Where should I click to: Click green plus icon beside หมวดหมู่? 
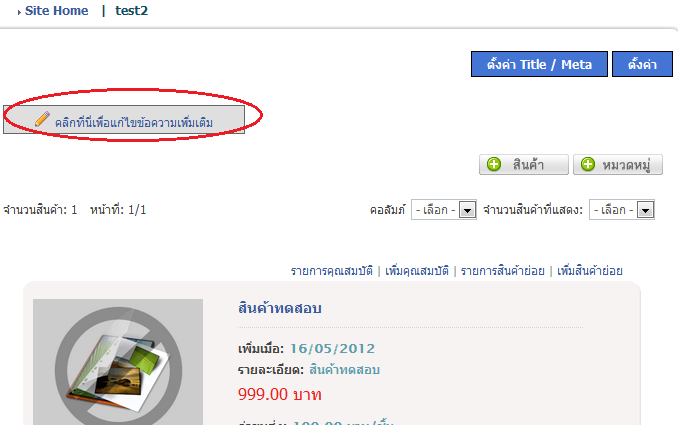click(x=588, y=164)
